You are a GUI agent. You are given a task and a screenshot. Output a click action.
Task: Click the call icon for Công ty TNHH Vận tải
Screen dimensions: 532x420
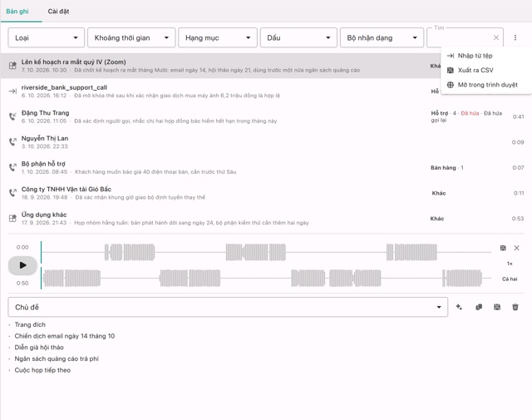tap(12, 193)
